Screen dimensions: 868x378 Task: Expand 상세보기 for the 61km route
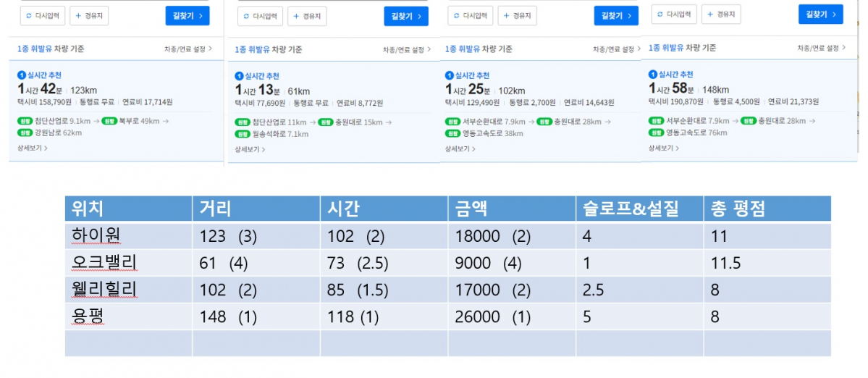(249, 150)
